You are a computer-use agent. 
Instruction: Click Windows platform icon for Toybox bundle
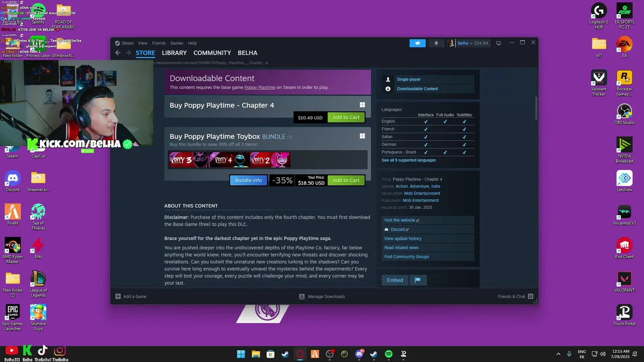pyautogui.click(x=362, y=136)
